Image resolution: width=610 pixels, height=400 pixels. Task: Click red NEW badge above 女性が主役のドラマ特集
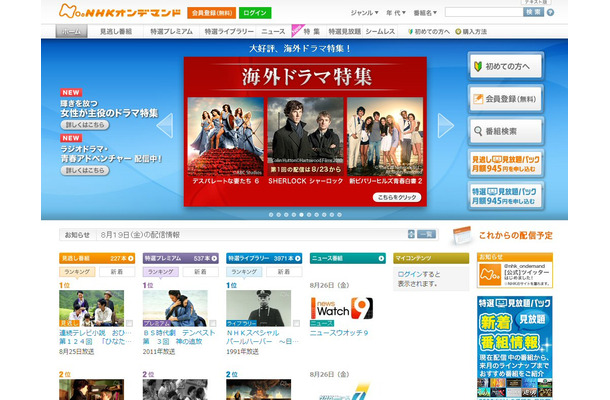coord(71,93)
